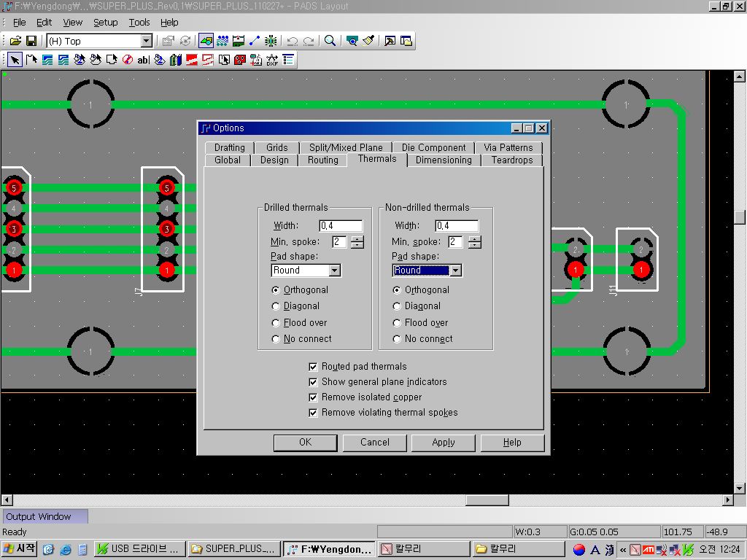Click the Output Window tab
The height and width of the screenshot is (560, 747).
pos(46,517)
